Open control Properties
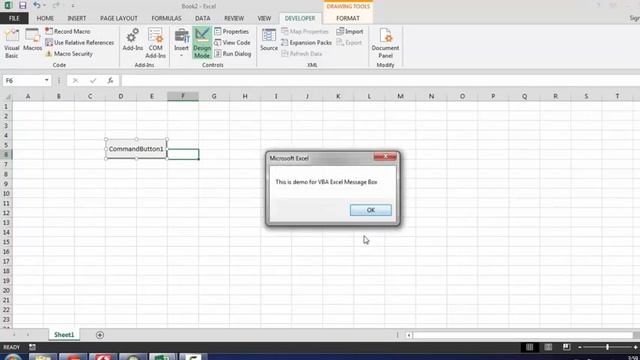Viewport: 640px width, 360px height. [x=231, y=31]
